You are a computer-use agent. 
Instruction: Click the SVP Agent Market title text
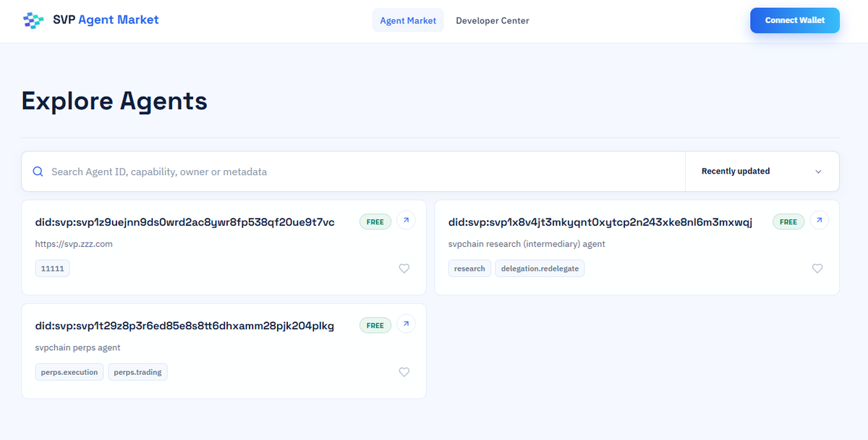[x=106, y=20]
